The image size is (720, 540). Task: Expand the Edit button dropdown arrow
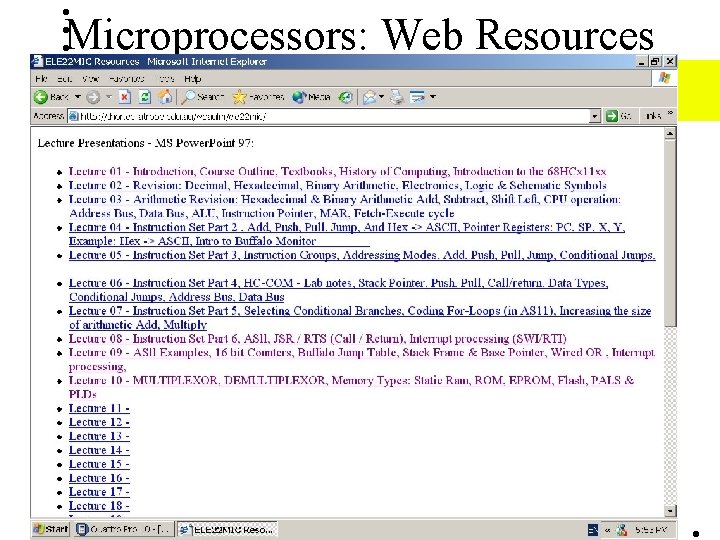pyautogui.click(x=433, y=97)
